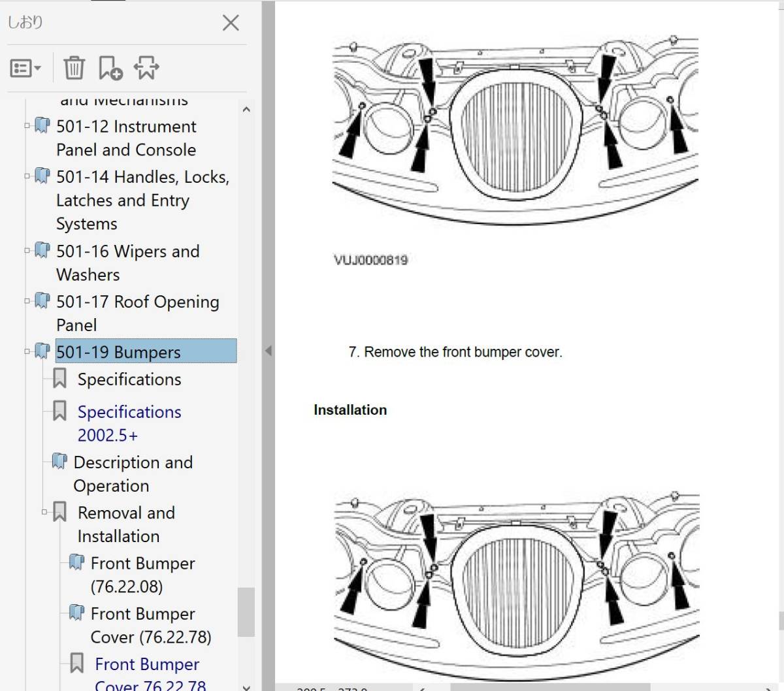This screenshot has height=691, width=784.
Task: Find the current bookmark location
Action: tap(146, 67)
